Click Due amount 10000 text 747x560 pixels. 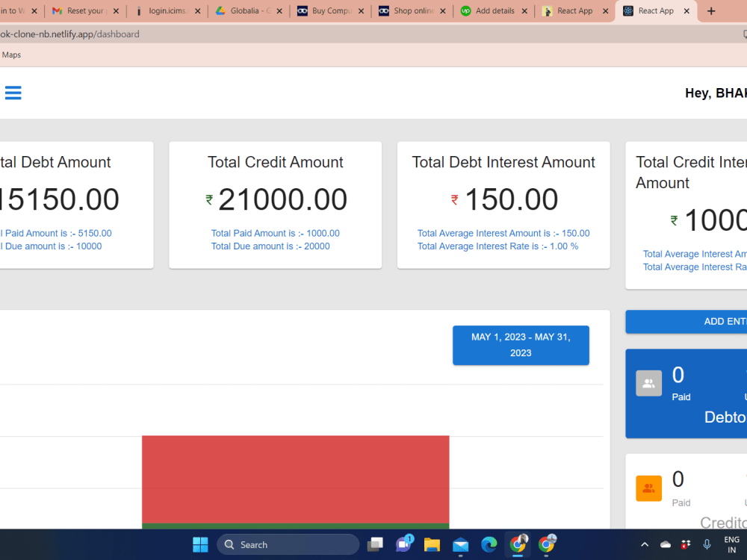(x=51, y=246)
